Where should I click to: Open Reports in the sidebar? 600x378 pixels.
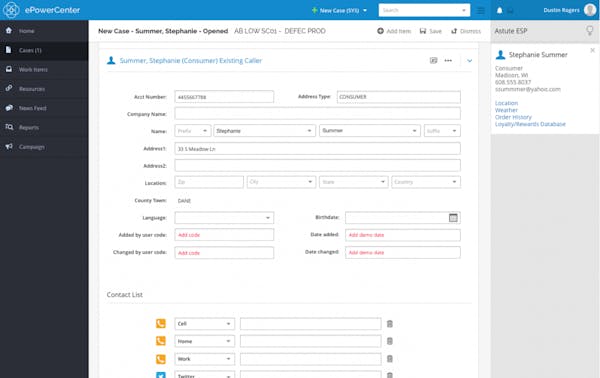click(x=44, y=127)
